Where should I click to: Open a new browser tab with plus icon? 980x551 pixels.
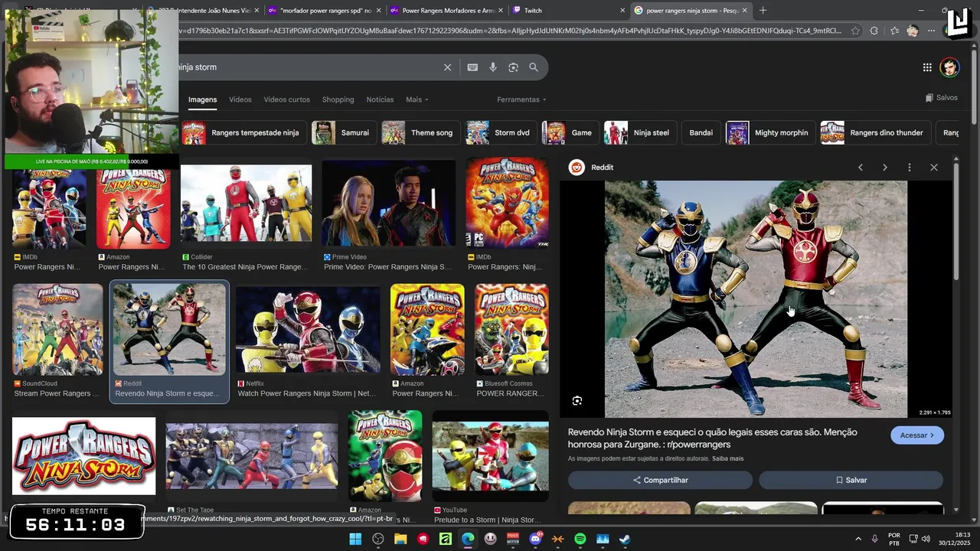click(x=763, y=11)
